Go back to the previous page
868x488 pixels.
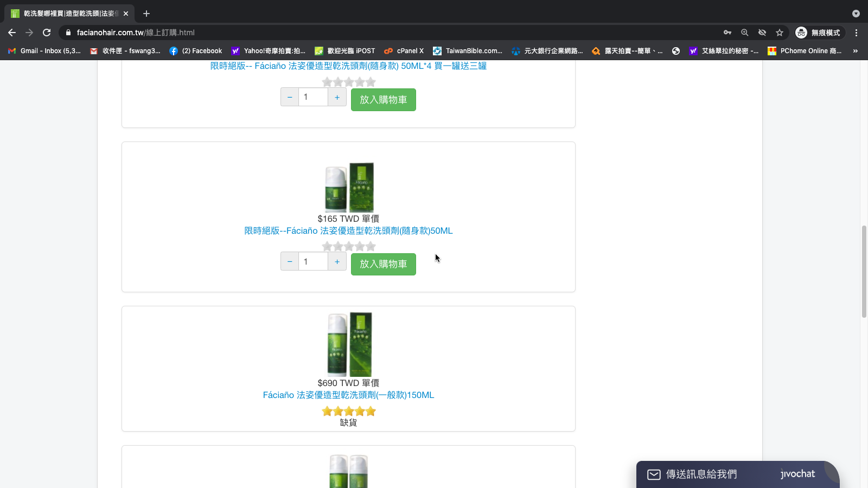(x=12, y=33)
